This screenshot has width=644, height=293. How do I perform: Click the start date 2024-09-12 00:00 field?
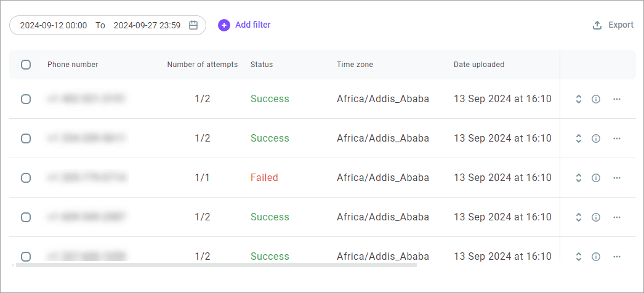pos(54,25)
